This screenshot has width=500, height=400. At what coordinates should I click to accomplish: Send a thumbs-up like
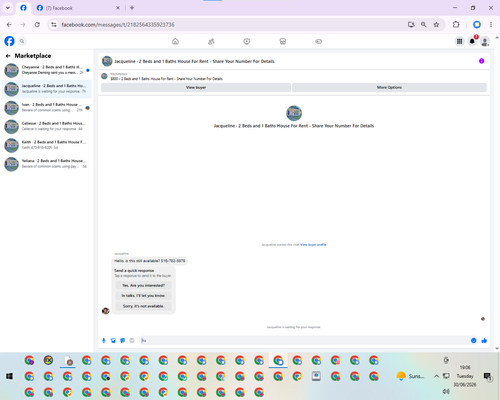coord(484,340)
